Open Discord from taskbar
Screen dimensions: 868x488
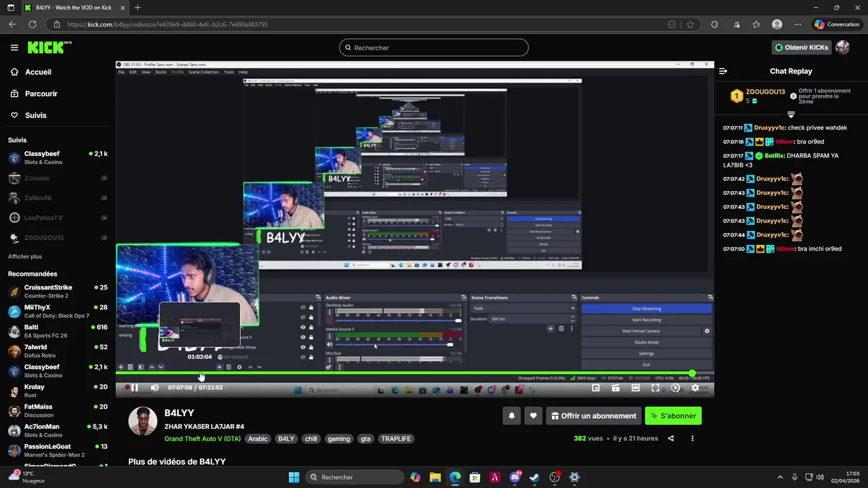click(x=515, y=477)
